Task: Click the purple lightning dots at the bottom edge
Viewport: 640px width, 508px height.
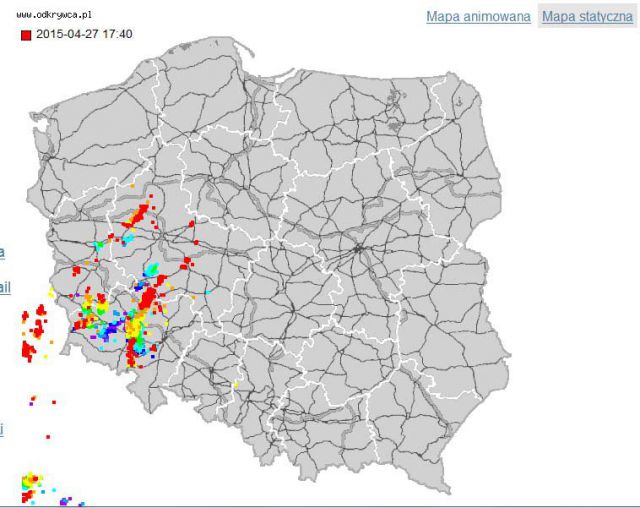Action: coord(66,499)
